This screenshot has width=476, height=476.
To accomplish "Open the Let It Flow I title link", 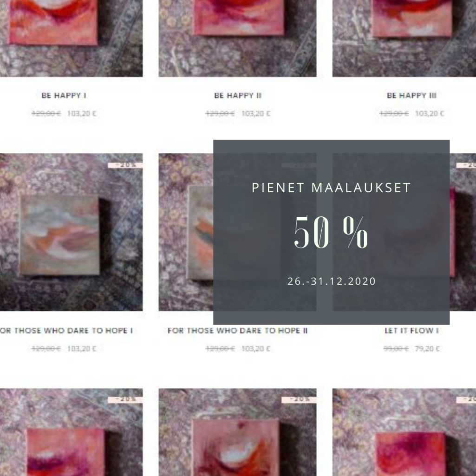I will 411,331.
